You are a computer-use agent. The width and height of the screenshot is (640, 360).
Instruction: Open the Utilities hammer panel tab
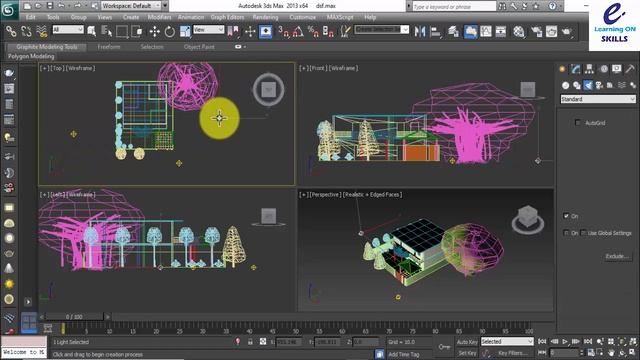tap(630, 69)
